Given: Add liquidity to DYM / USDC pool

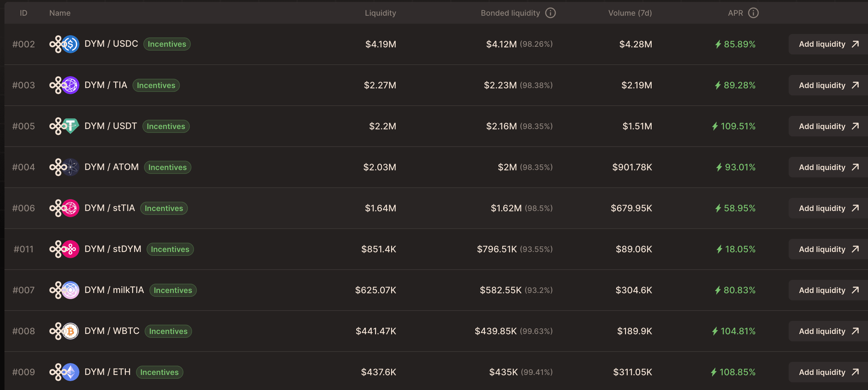Looking at the screenshot, I should [828, 44].
